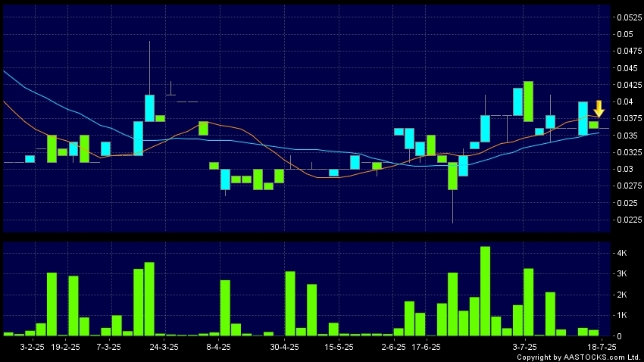
Task: Click the 18-7-25 date label
Action: 602,347
